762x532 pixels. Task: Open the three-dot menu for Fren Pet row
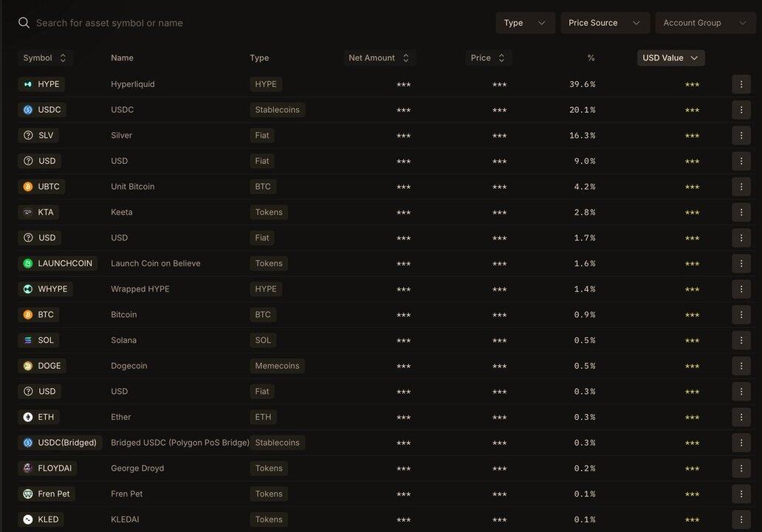741,494
